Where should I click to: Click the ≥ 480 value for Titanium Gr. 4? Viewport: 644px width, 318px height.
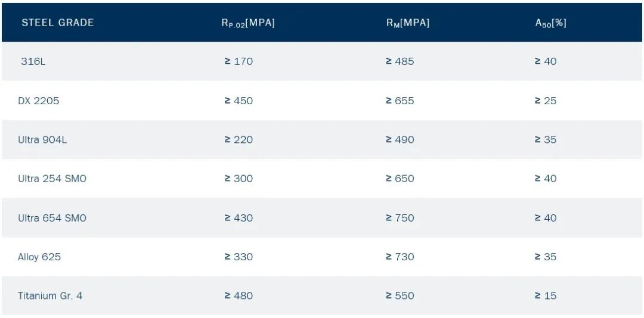[239, 295]
